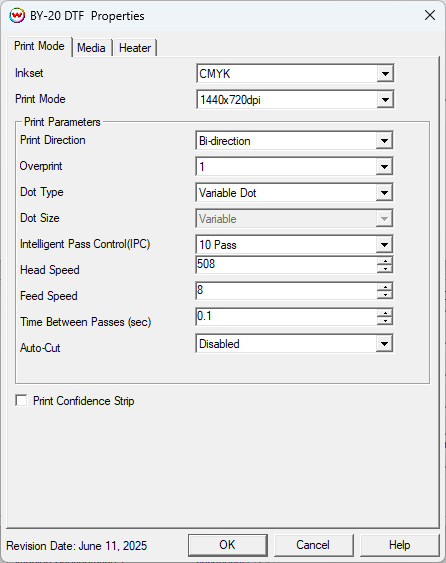Switch to the Media tab
The height and width of the screenshot is (563, 446).
(91, 48)
